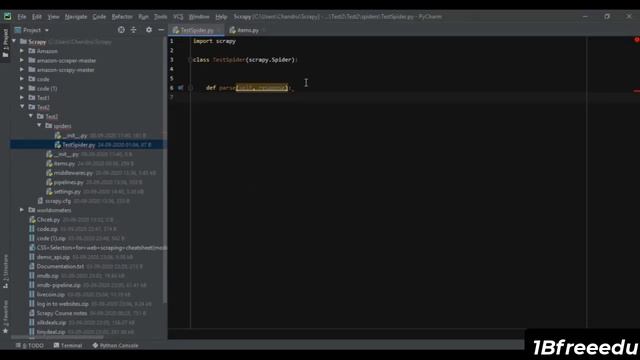Click the scrapy.cfg file icon
640x360 pixels.
click(x=40, y=201)
